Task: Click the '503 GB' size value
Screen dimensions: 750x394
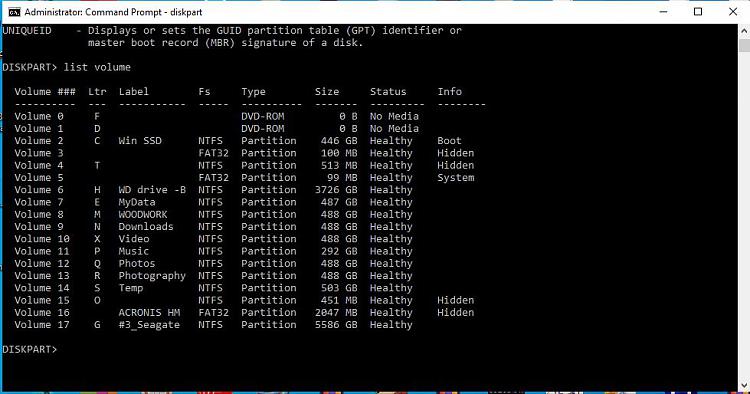Action: tap(339, 288)
